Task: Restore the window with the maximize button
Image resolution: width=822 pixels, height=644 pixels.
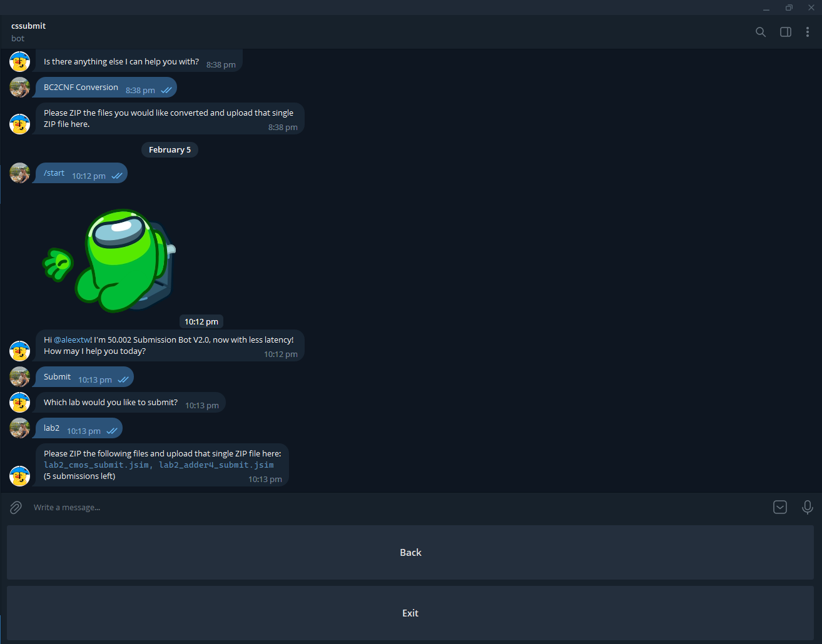Action: (789, 8)
